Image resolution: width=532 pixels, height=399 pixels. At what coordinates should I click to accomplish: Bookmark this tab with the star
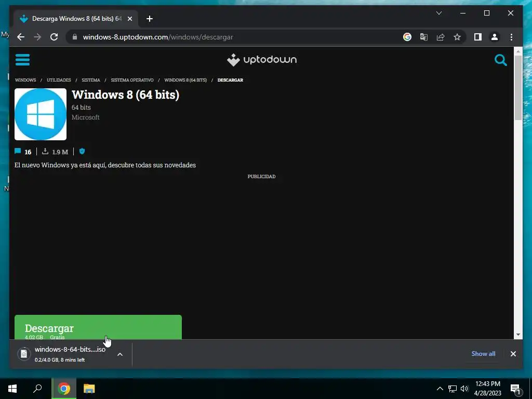457,37
